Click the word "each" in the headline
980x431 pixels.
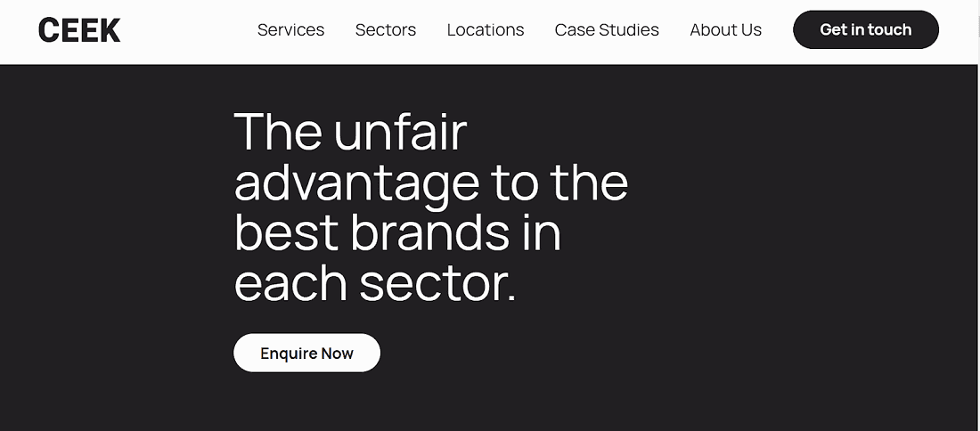coord(290,284)
